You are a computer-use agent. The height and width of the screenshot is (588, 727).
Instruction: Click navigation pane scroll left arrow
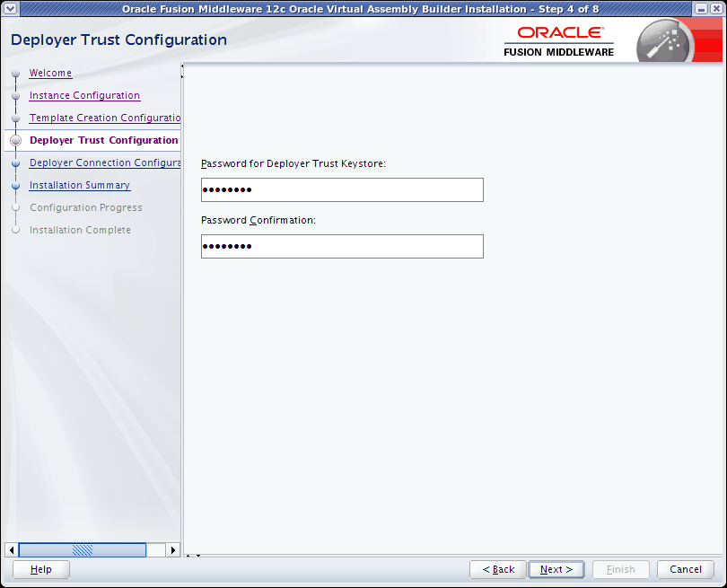coord(12,550)
